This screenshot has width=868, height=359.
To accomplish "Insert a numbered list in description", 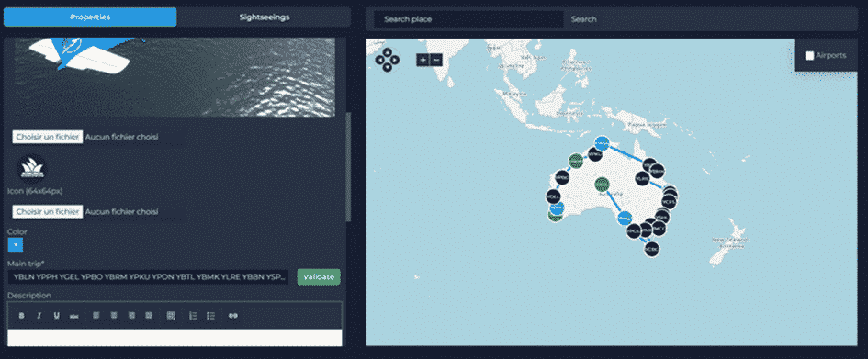I will (x=193, y=315).
